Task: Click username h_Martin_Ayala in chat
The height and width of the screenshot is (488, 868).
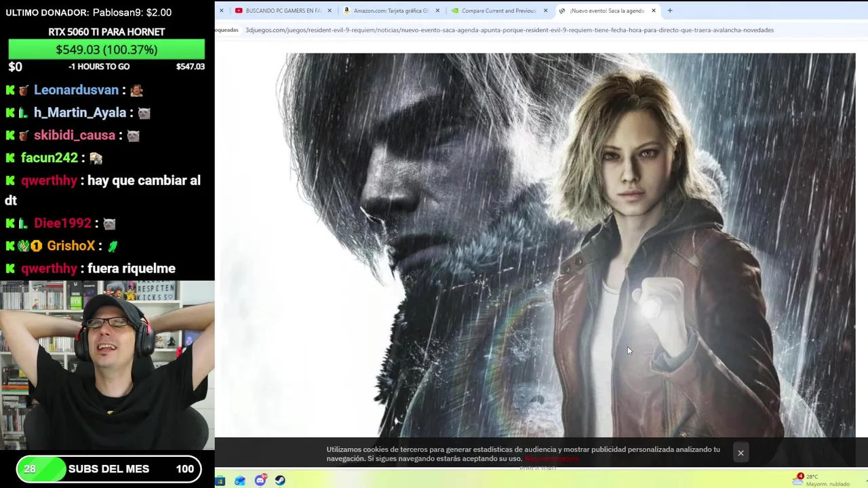Action: [x=80, y=113]
